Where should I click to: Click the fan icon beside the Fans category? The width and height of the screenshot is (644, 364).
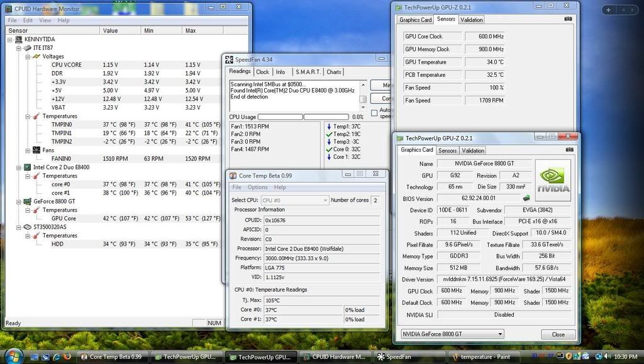point(36,150)
